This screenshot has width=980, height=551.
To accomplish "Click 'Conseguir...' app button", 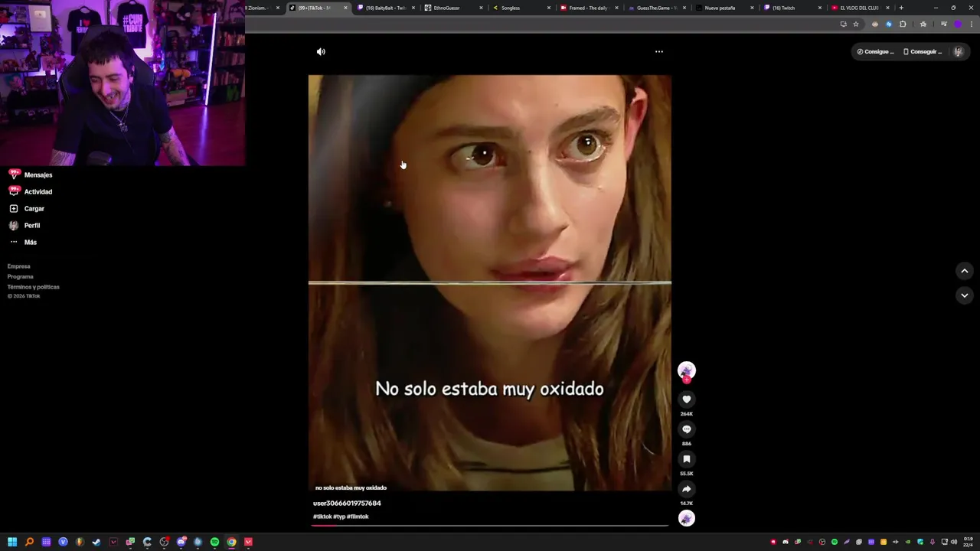I will 923,52.
